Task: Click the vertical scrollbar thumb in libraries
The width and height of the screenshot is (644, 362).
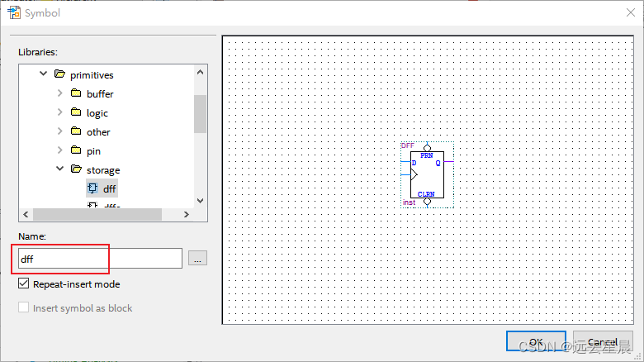Action: (x=200, y=114)
